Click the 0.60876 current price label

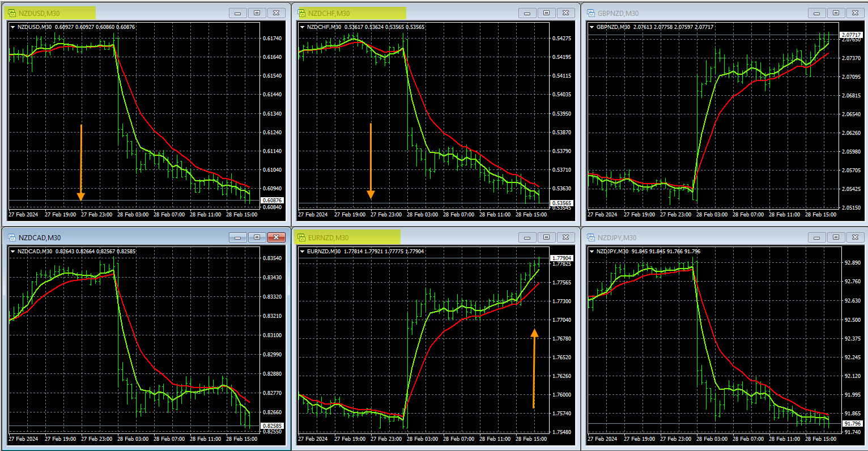[x=272, y=201]
